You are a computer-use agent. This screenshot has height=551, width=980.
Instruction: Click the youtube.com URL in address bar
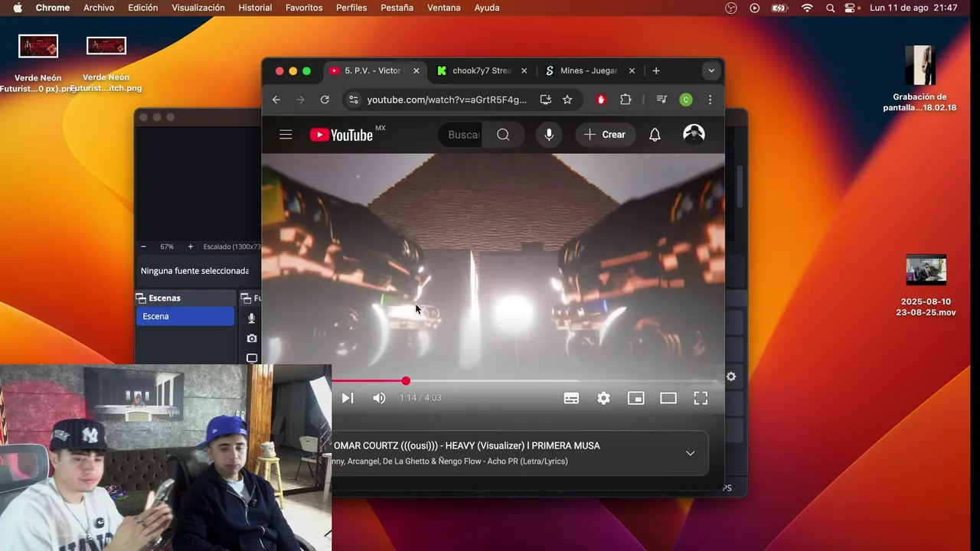[x=446, y=99]
